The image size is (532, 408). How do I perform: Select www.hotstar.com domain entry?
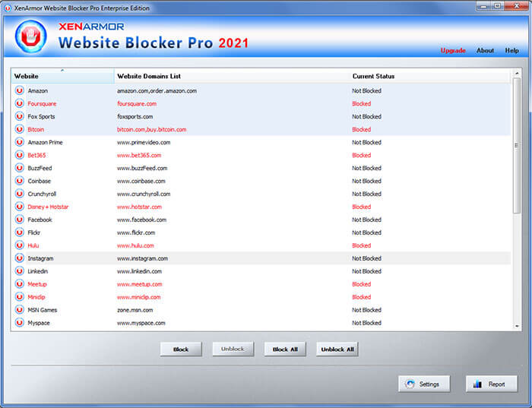click(x=139, y=207)
